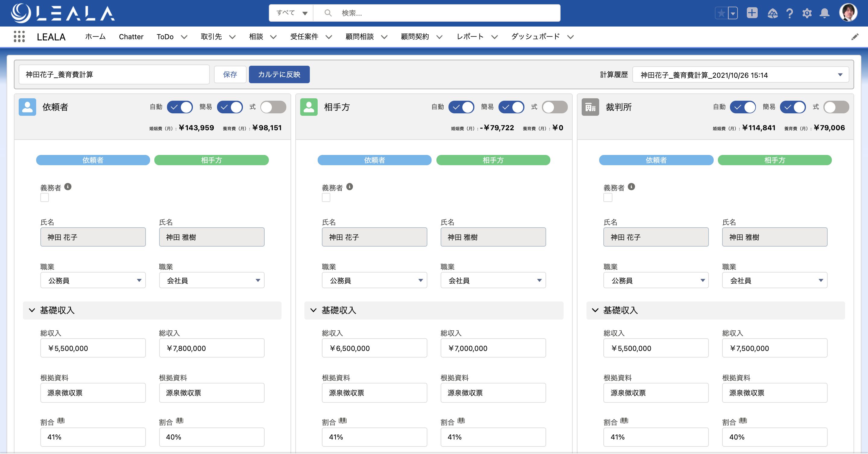Click the favorites star icon
The width and height of the screenshot is (868, 454).
click(721, 13)
